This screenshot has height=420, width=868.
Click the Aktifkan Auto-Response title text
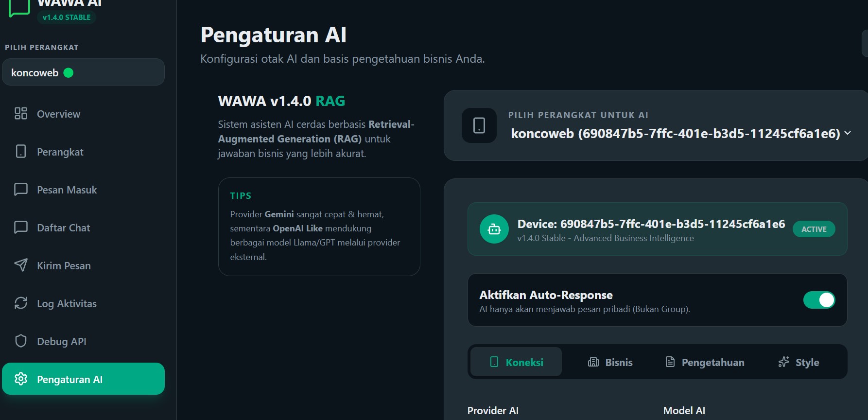tap(546, 295)
